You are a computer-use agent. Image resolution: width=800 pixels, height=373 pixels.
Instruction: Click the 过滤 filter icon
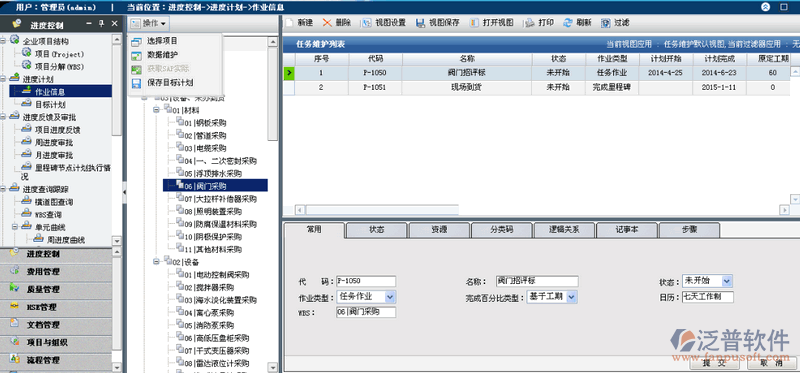606,23
